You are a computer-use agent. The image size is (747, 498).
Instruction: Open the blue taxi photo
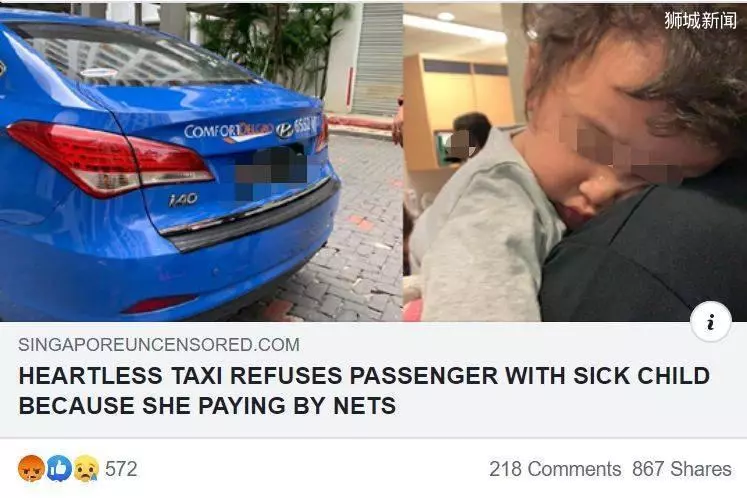(x=201, y=162)
